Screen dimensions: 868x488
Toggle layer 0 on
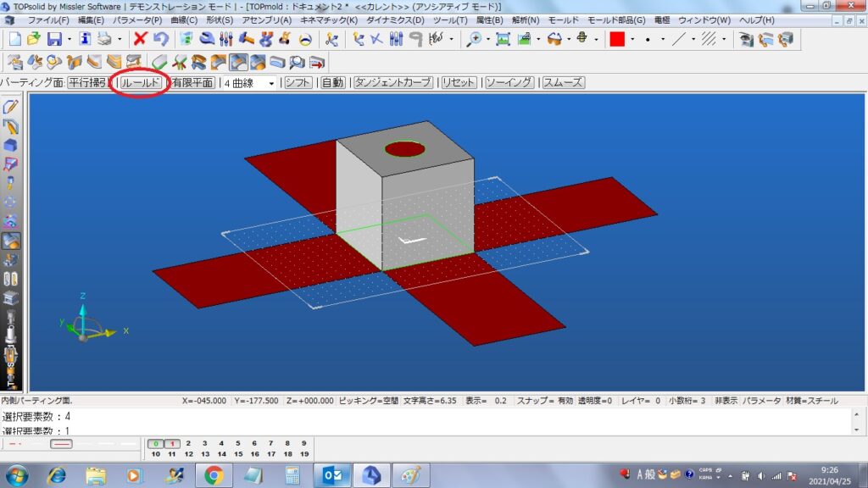click(156, 443)
